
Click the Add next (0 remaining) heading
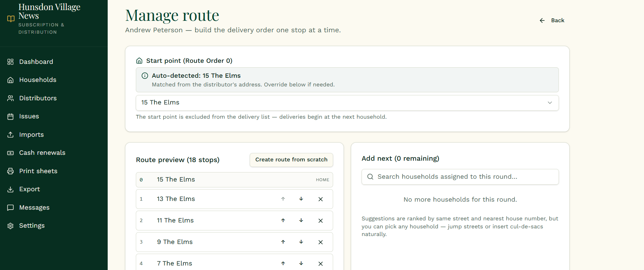[400, 159]
